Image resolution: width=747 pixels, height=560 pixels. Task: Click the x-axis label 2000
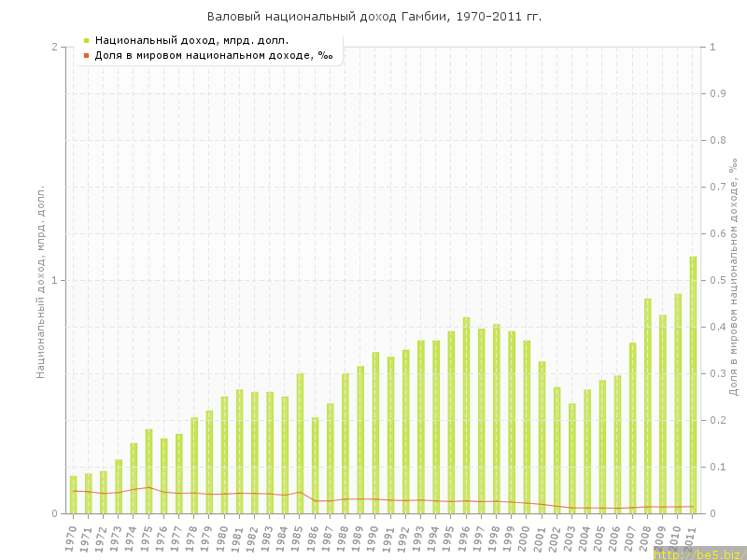(525, 540)
